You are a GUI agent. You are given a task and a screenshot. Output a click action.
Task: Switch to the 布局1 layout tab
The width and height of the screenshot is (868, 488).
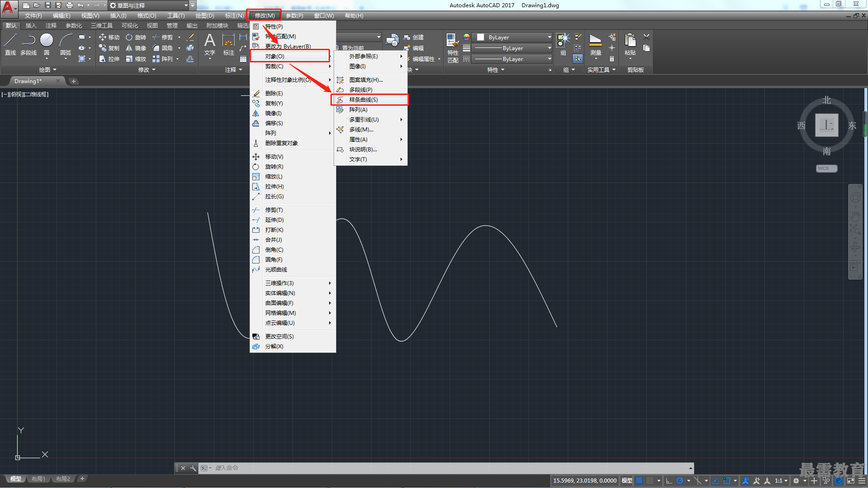pos(38,479)
